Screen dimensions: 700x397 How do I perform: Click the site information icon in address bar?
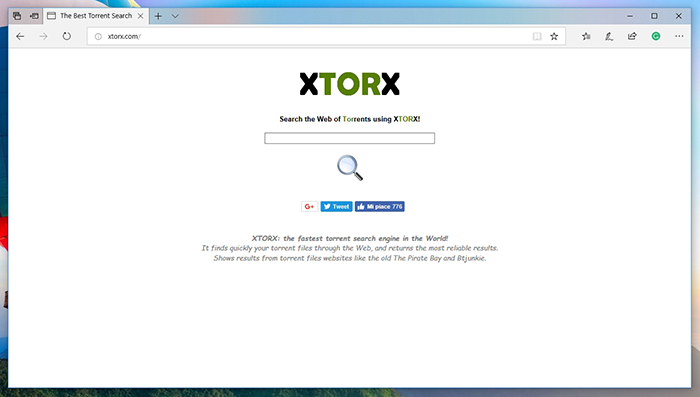pyautogui.click(x=98, y=37)
